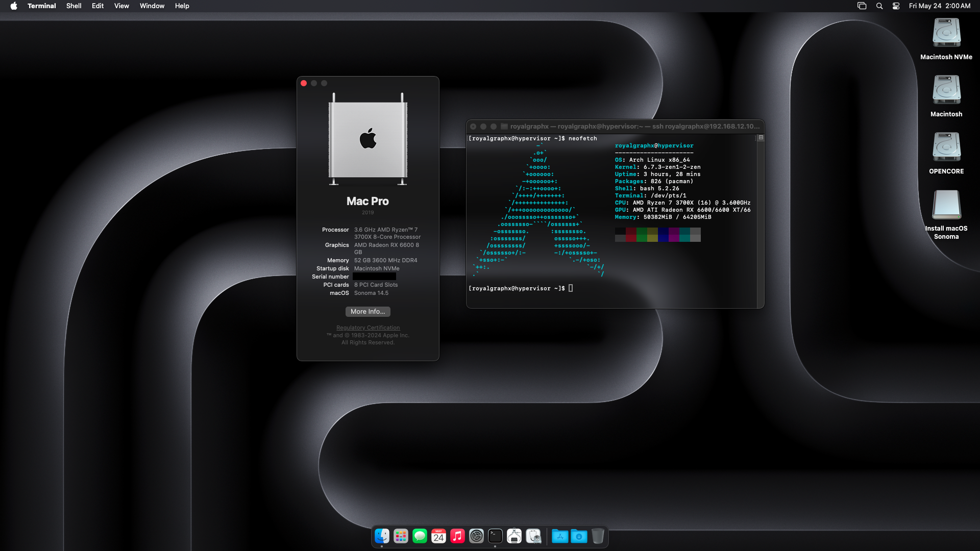Viewport: 980px width, 551px height.
Task: Click 'Shell: bash 5.2.26' line
Action: [x=647, y=188]
